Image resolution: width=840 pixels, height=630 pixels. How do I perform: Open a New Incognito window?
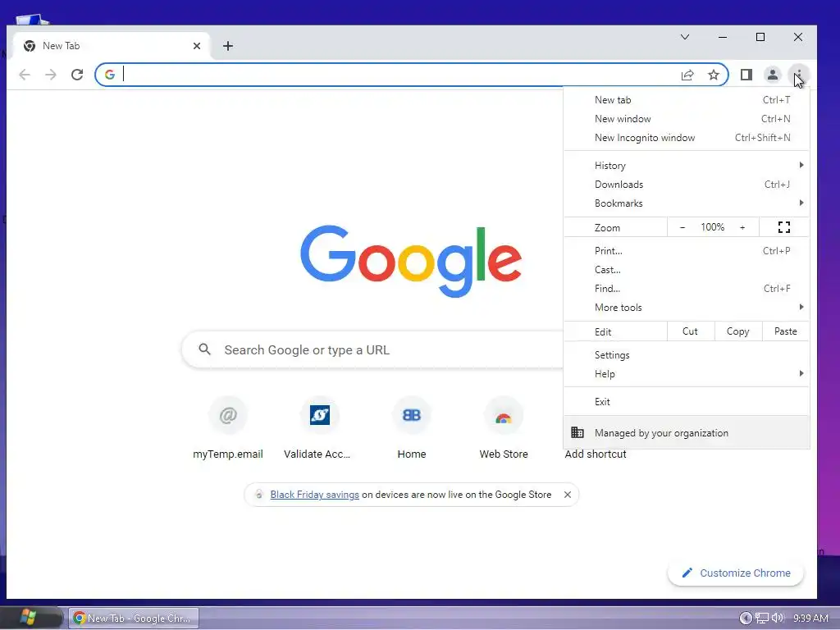687,138
